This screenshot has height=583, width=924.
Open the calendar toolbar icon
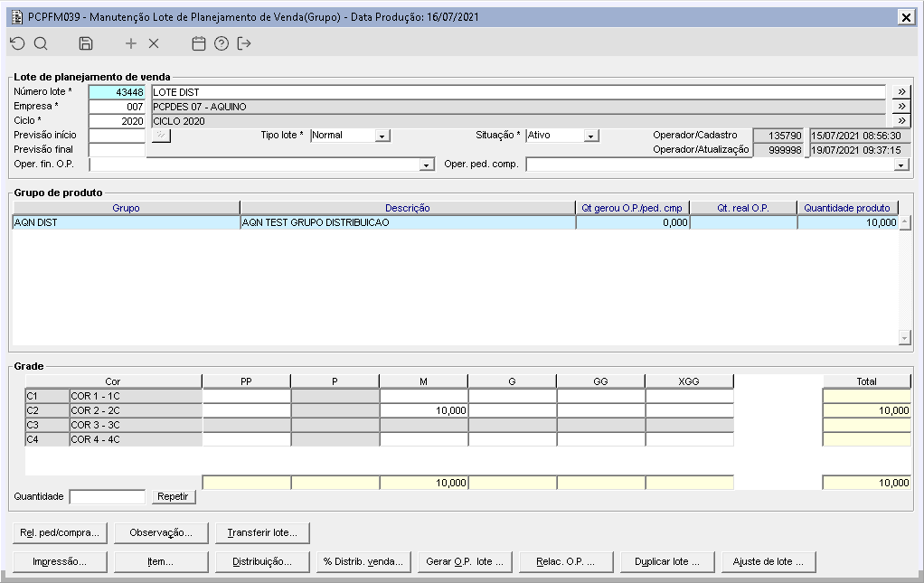(199, 43)
